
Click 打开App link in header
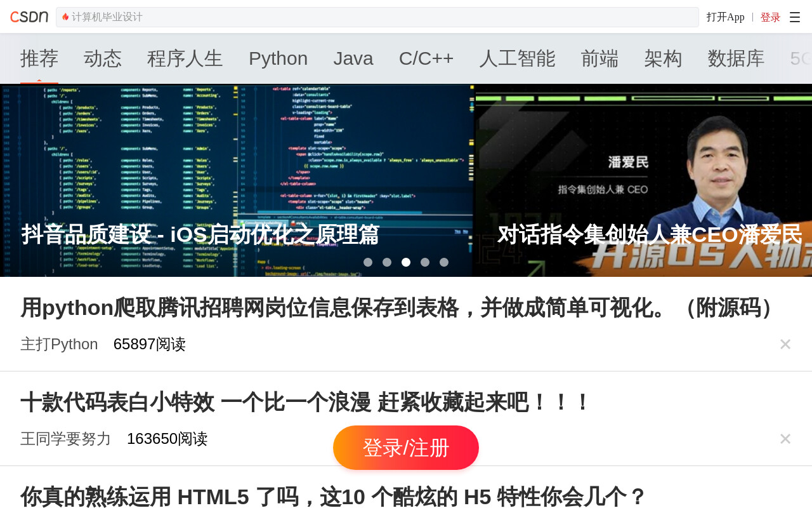tap(726, 17)
